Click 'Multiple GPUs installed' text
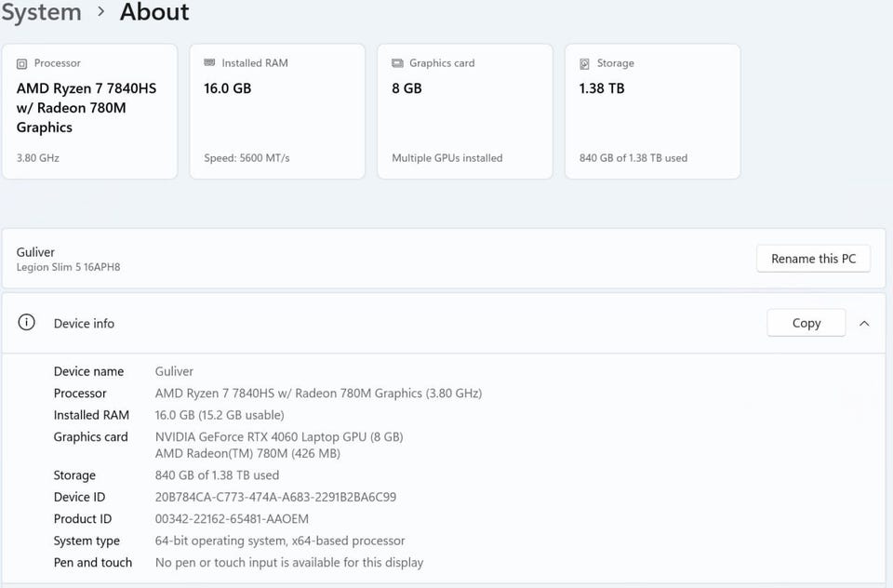 coord(447,158)
